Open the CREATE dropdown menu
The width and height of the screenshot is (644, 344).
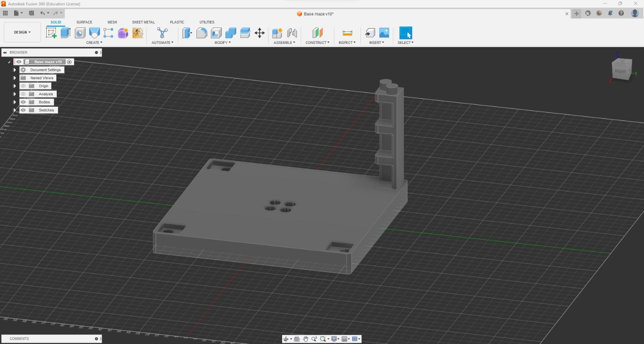tap(94, 43)
